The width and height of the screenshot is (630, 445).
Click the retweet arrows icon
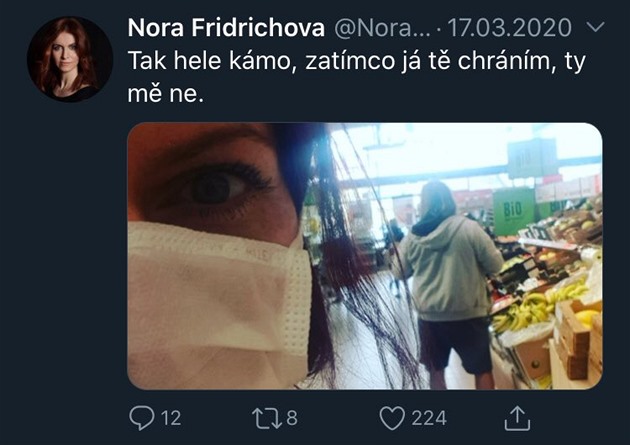(266, 418)
